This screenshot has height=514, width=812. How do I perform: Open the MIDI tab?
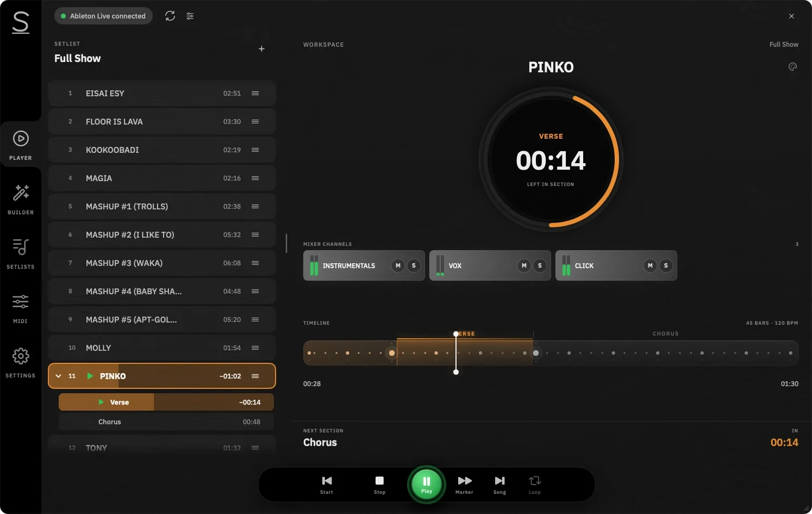tap(21, 308)
